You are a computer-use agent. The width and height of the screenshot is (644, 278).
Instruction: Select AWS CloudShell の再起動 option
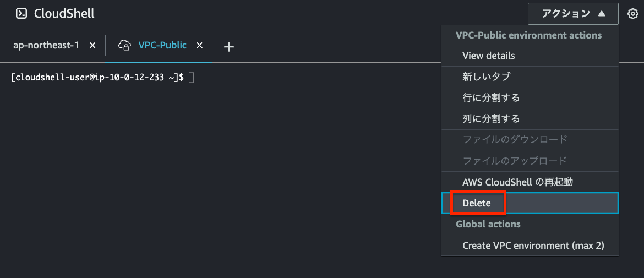pyautogui.click(x=517, y=182)
